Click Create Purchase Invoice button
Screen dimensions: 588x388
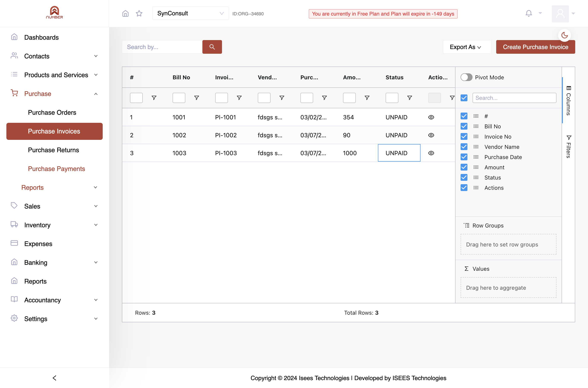(535, 47)
